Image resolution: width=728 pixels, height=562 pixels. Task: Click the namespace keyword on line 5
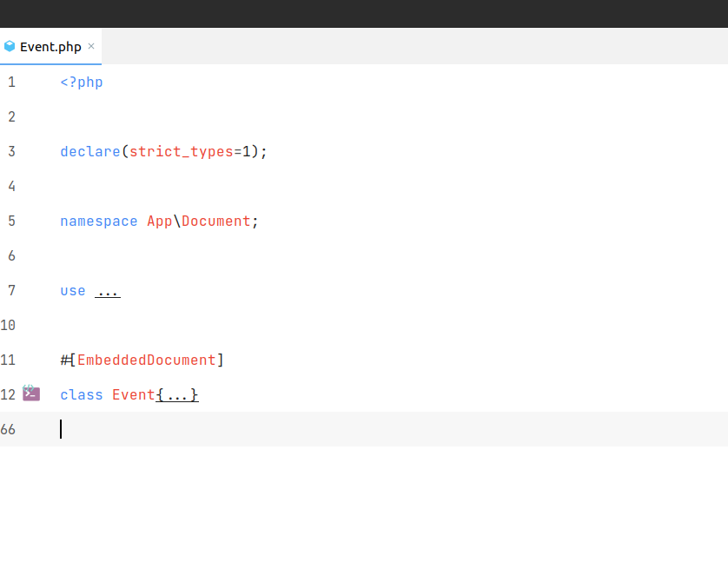click(x=98, y=221)
